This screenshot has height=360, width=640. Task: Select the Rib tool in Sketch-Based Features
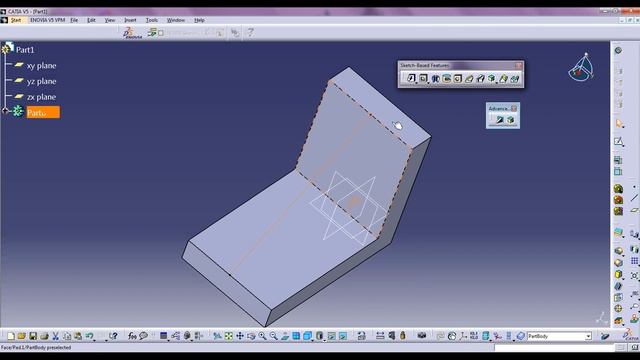[469, 78]
